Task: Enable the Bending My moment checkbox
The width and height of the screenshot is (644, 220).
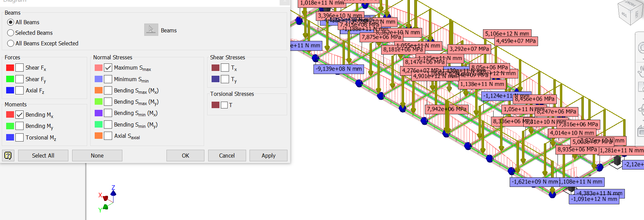Action: 19,126
